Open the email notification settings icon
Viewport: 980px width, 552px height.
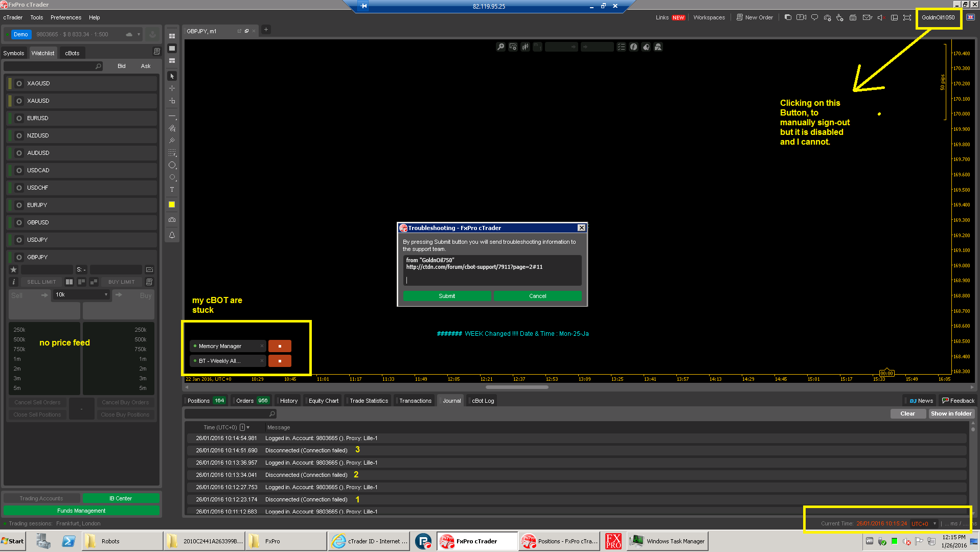tap(867, 17)
